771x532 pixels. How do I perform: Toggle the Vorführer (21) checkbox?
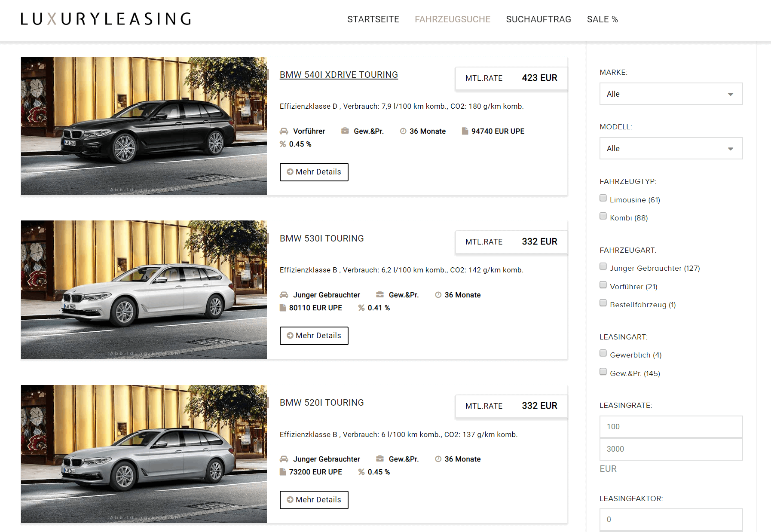click(603, 285)
